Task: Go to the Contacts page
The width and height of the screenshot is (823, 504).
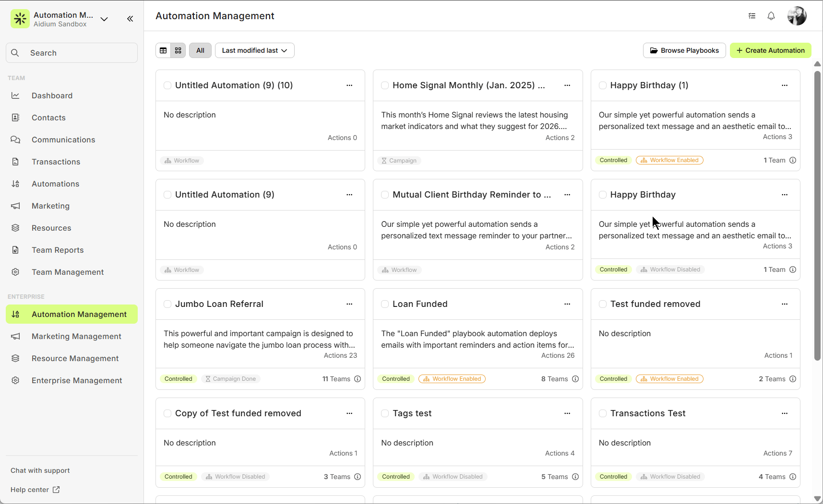Action: pos(48,117)
